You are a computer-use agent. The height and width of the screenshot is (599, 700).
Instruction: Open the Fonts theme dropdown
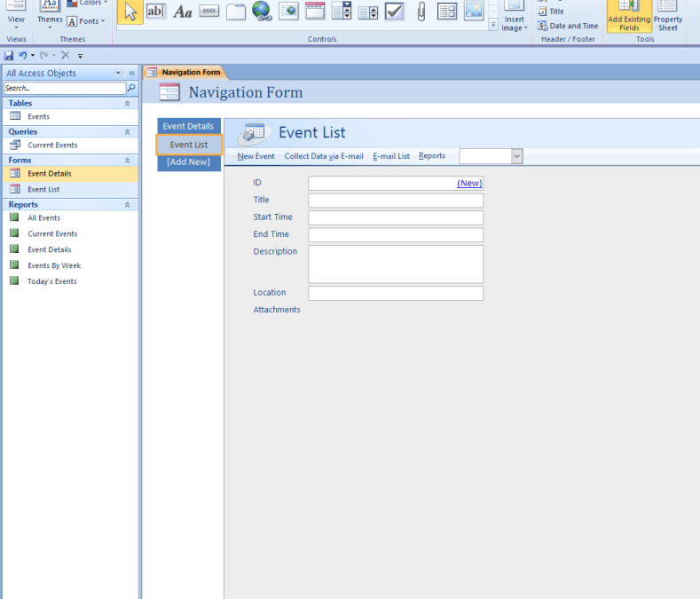[86, 20]
